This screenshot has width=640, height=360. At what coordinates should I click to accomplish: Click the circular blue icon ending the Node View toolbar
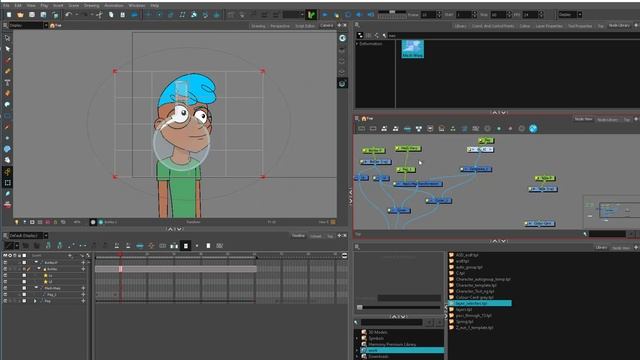coord(533,129)
